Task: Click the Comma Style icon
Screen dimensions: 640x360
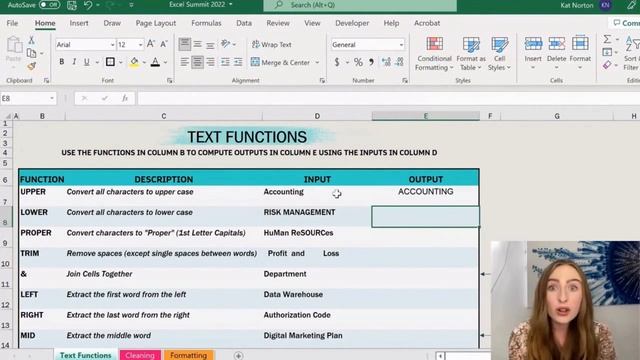Action: tap(371, 62)
